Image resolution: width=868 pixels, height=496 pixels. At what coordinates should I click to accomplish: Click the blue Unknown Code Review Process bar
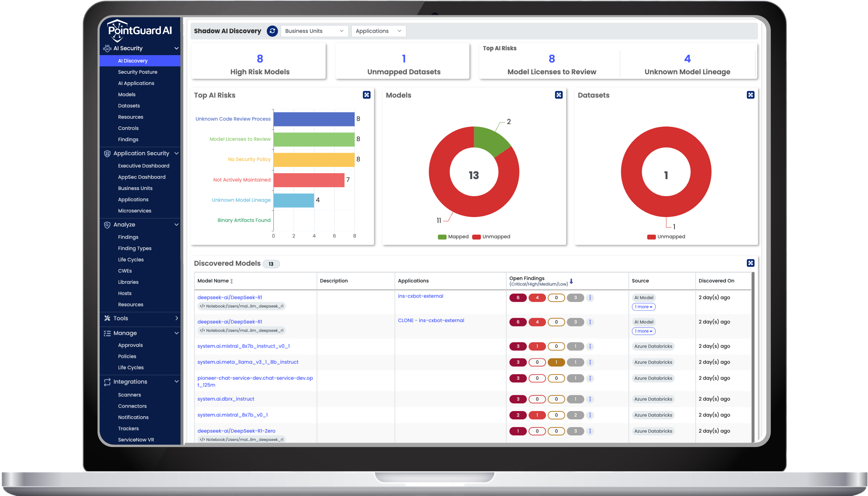[x=314, y=119]
